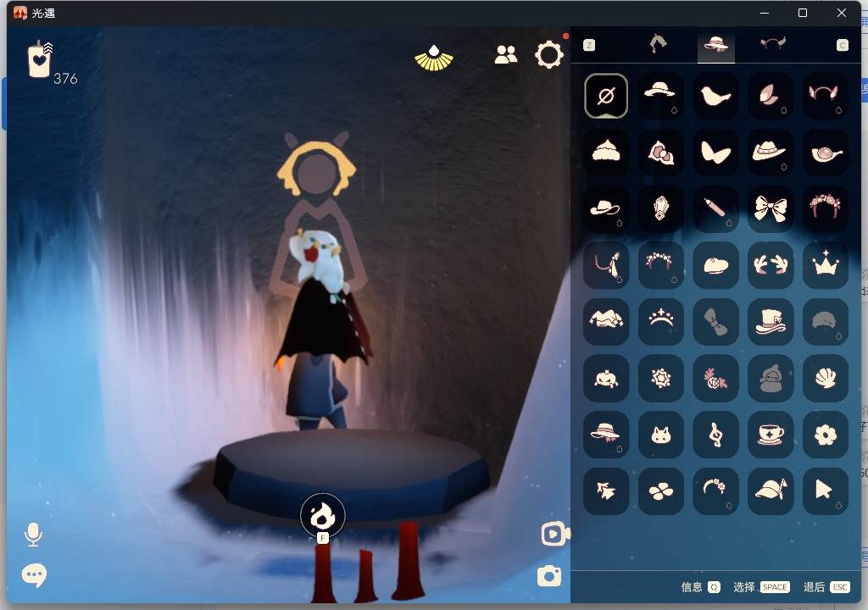Take a screenshot with camera icon
This screenshot has width=868, height=610.
(x=549, y=575)
